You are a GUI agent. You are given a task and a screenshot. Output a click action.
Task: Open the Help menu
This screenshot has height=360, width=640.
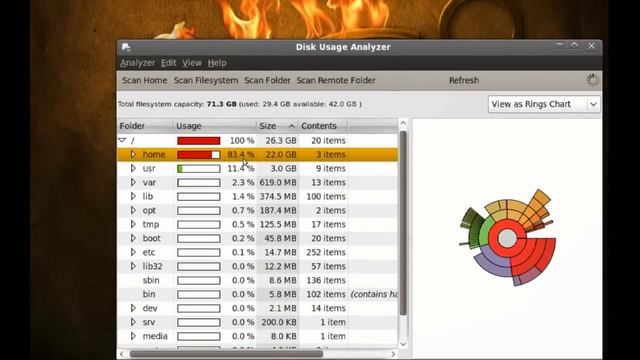217,63
